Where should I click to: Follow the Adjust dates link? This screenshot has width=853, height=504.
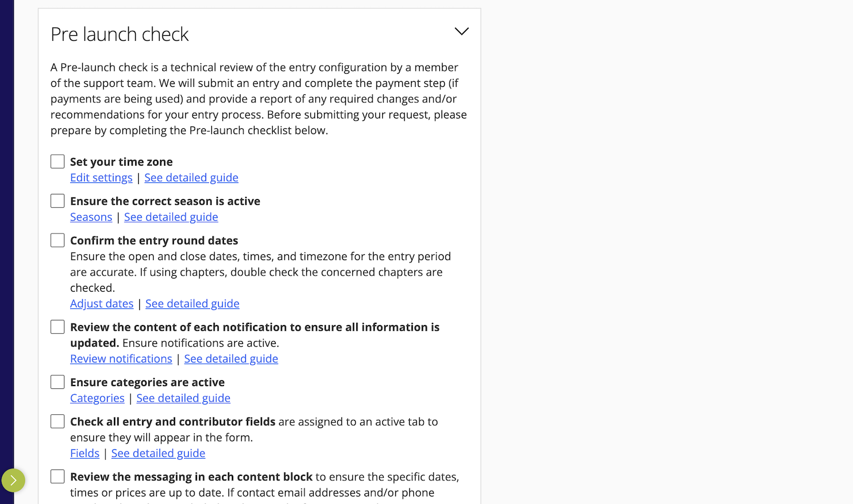tap(102, 304)
